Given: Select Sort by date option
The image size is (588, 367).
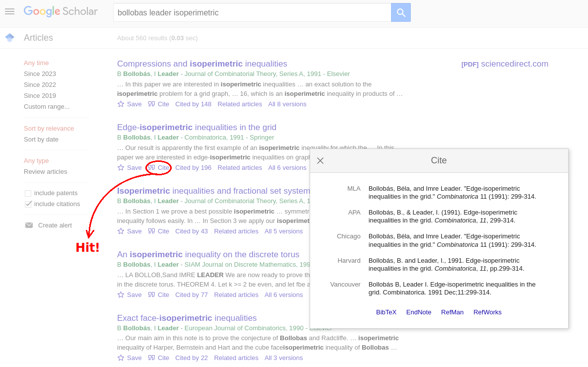Looking at the screenshot, I should tap(41, 140).
